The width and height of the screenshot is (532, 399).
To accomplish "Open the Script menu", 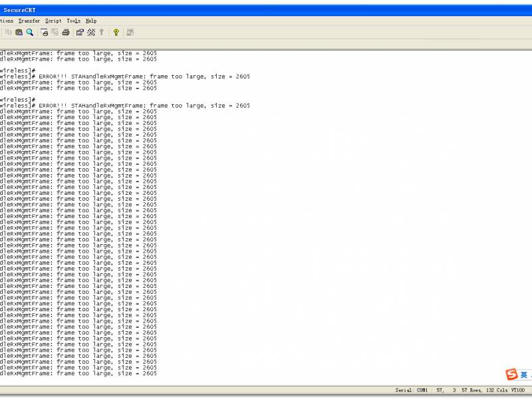I will pos(53,21).
